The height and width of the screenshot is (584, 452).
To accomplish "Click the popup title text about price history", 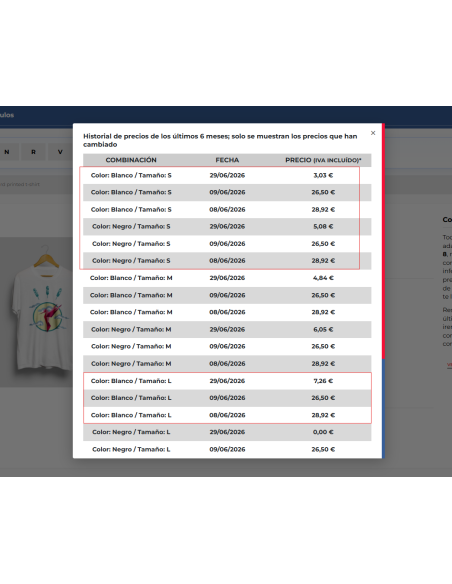I will pyautogui.click(x=220, y=140).
